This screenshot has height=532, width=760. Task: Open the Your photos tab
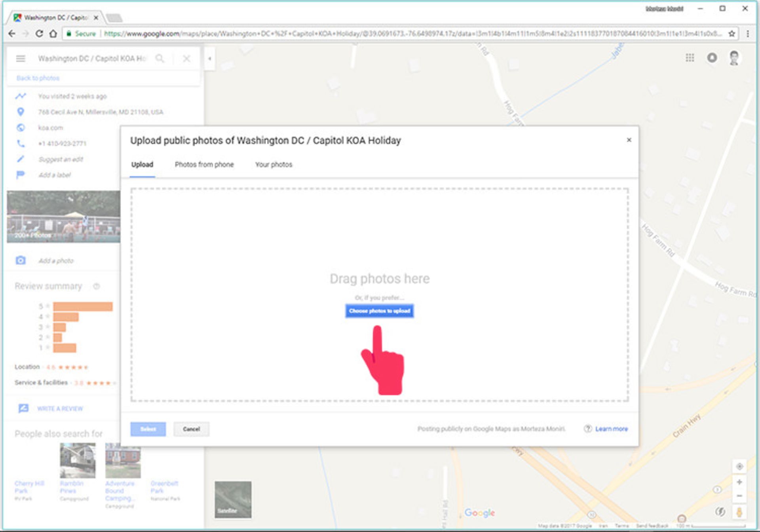point(274,165)
